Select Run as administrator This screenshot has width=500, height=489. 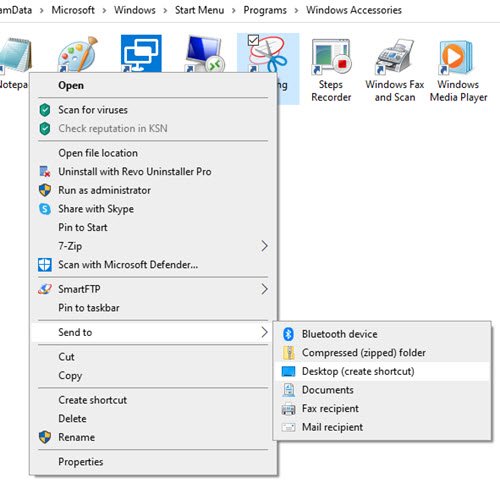[153, 190]
